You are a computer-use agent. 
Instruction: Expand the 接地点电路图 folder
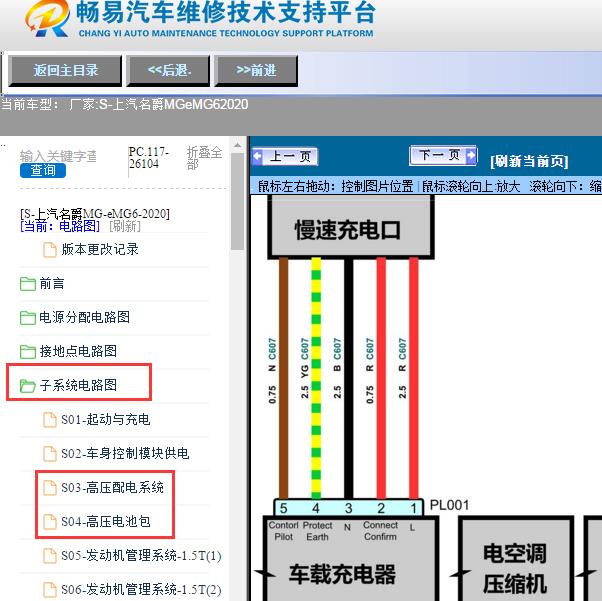tap(78, 351)
